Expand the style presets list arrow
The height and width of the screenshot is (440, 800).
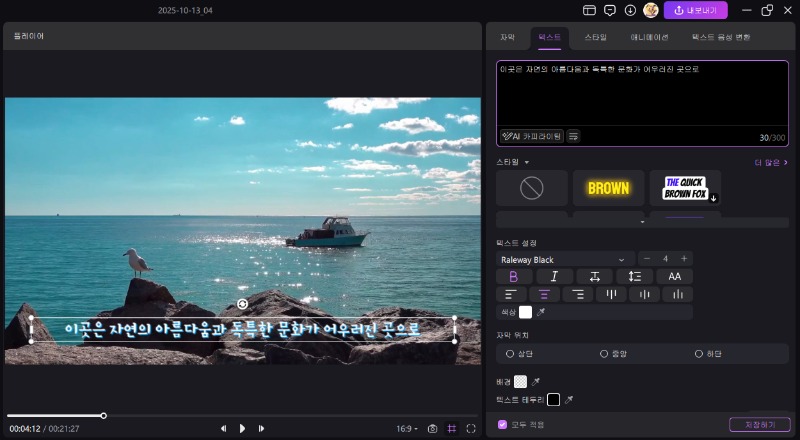pyautogui.click(x=642, y=220)
